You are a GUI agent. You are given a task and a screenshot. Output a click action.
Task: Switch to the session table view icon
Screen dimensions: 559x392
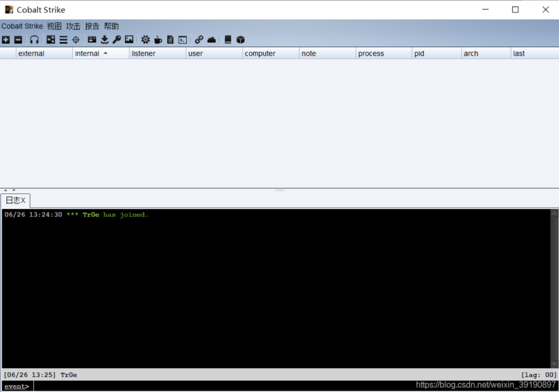[x=64, y=39]
